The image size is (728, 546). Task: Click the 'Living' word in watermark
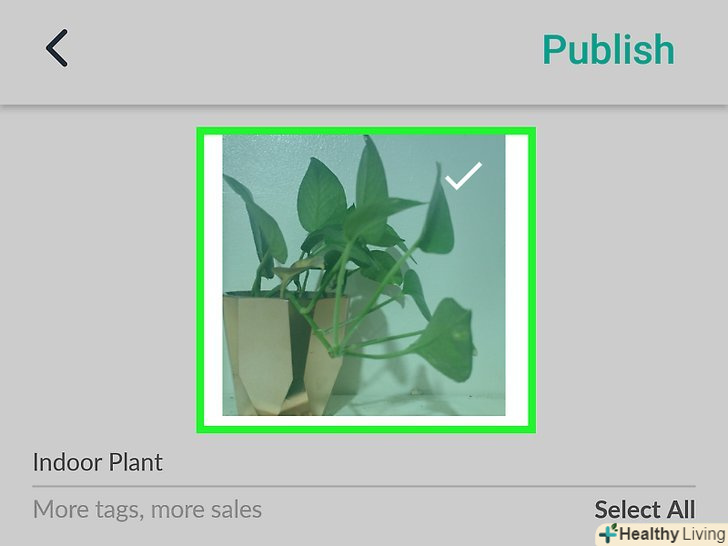[703, 534]
